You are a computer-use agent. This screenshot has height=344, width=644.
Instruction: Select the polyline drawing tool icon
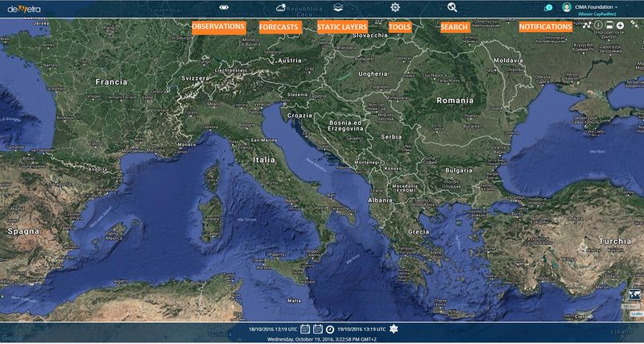click(x=587, y=26)
